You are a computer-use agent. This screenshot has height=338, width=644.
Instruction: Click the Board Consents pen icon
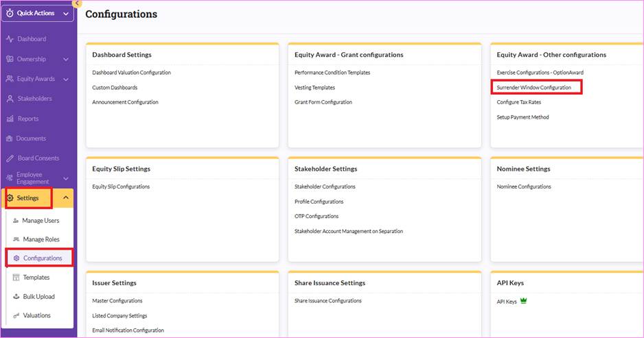10,158
